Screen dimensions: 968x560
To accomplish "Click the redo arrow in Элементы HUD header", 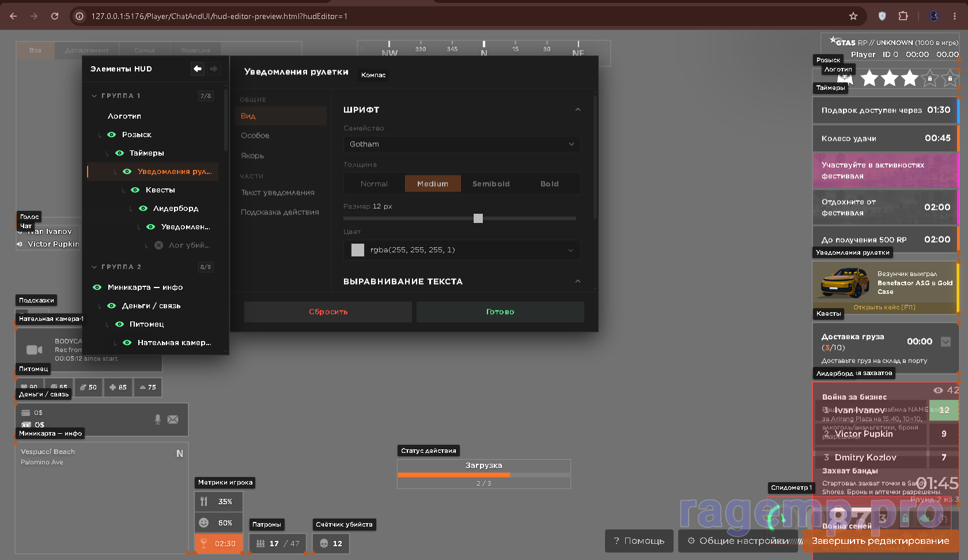I will tap(213, 69).
